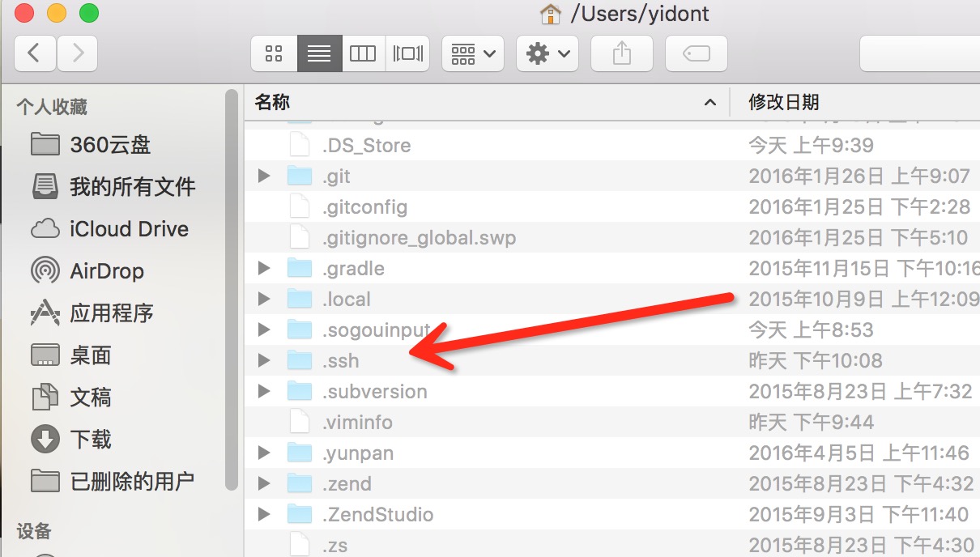This screenshot has height=557, width=980.
Task: Select the .ZendStudio folder icon
Action: click(300, 514)
